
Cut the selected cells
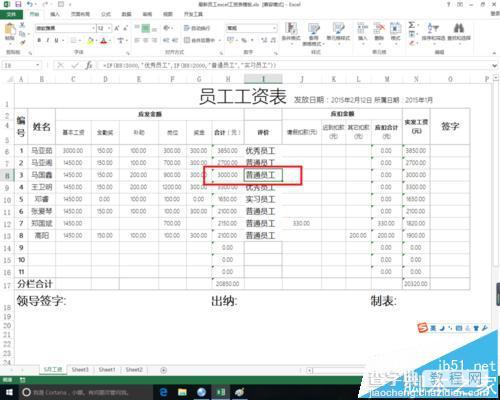pyautogui.click(x=22, y=25)
